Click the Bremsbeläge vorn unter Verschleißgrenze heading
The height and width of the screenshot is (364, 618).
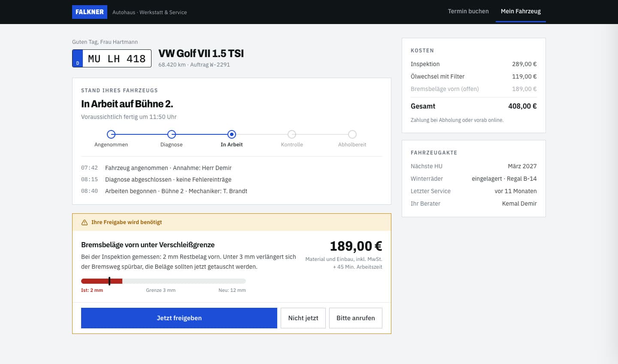[x=148, y=245]
